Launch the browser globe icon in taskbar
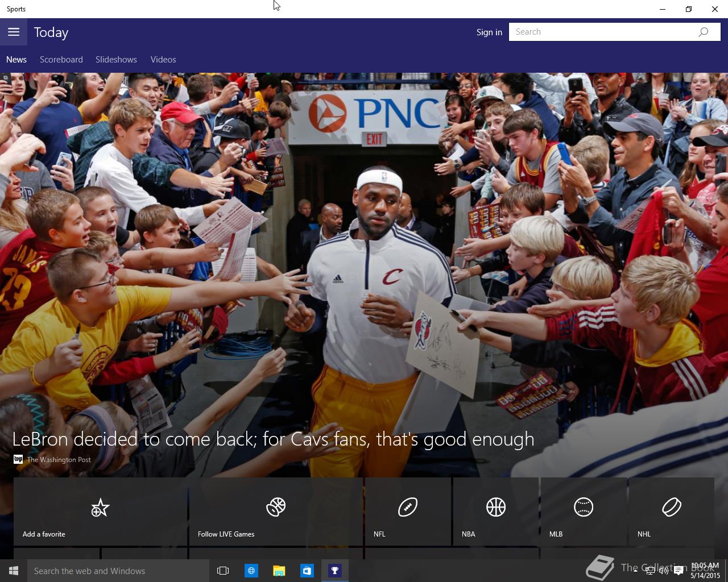This screenshot has height=582, width=728. (251, 571)
